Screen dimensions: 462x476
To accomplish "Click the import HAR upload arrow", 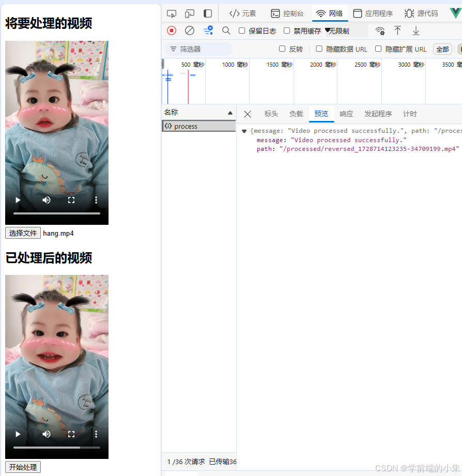I will (x=397, y=30).
